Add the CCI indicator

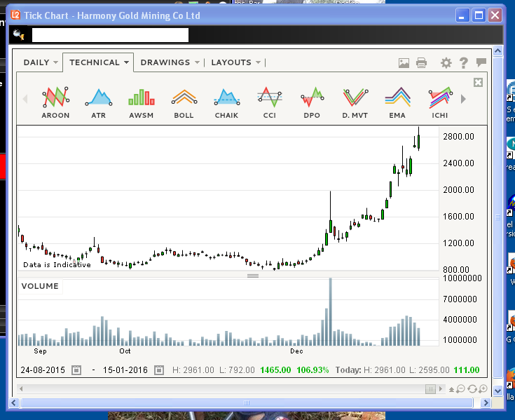[x=270, y=102]
